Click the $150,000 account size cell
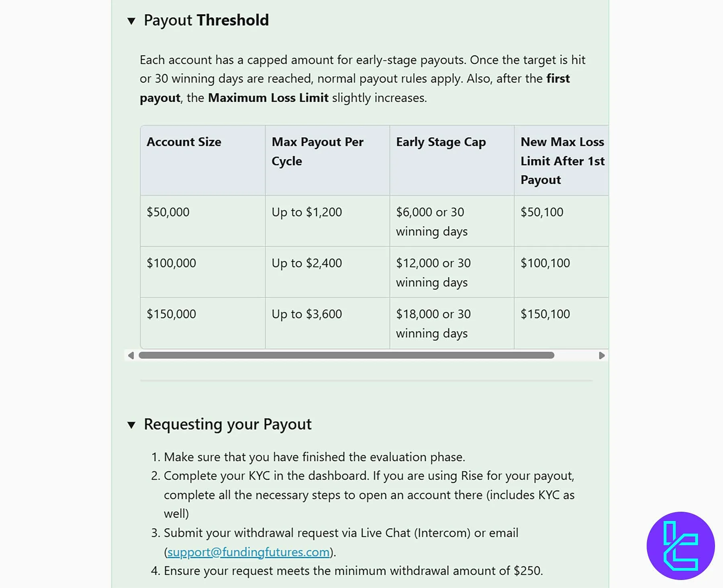Image resolution: width=723 pixels, height=588 pixels. coord(171,314)
